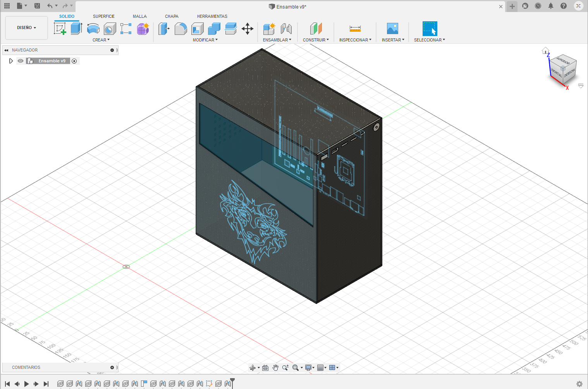The width and height of the screenshot is (588, 389).
Task: Click the Undo arrow
Action: [x=50, y=6]
